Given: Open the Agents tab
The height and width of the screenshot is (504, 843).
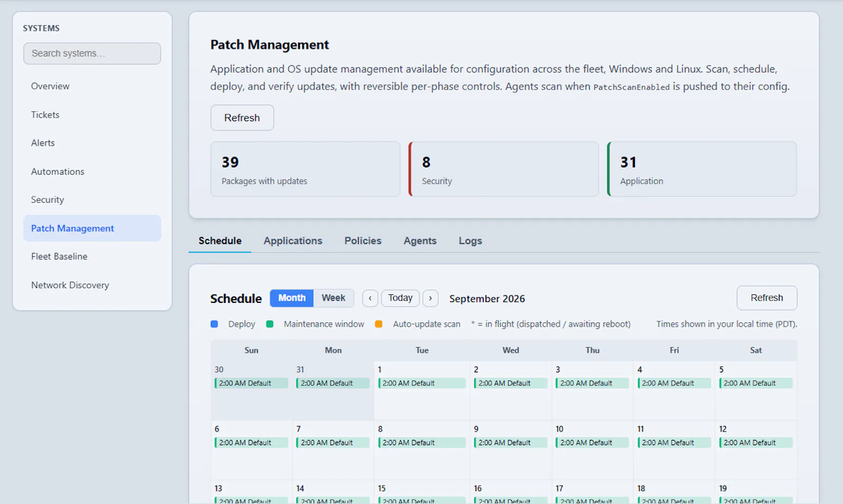Looking at the screenshot, I should click(420, 241).
